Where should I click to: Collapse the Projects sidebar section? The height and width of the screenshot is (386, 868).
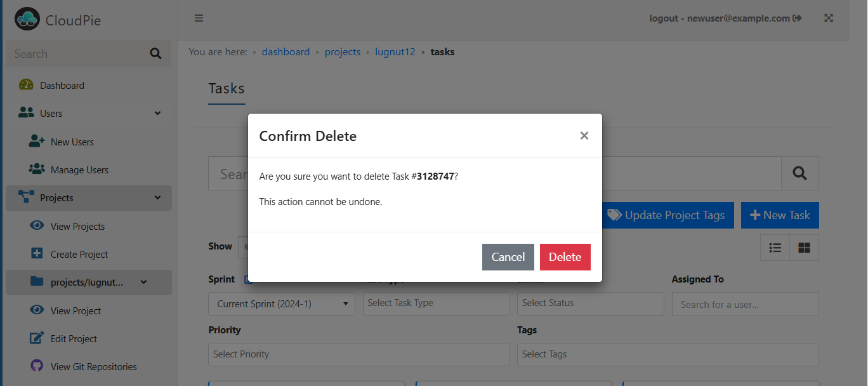158,197
